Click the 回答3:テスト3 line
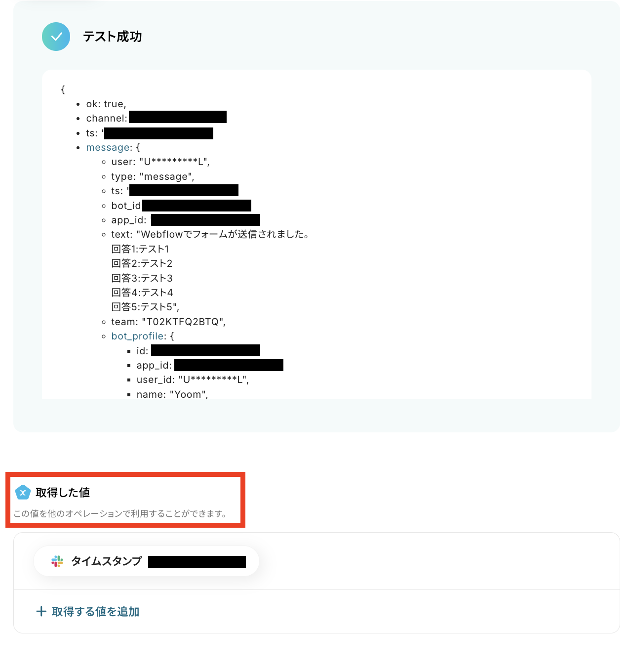The height and width of the screenshot is (672, 630). 142,278
